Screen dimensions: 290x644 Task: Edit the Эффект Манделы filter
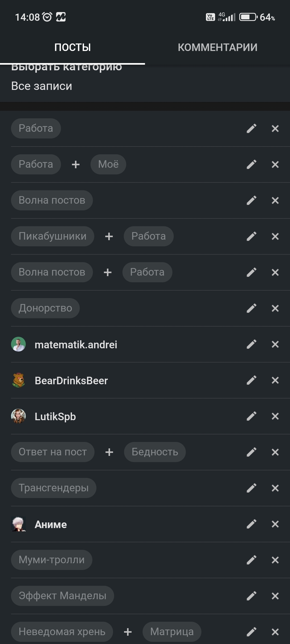252,596
